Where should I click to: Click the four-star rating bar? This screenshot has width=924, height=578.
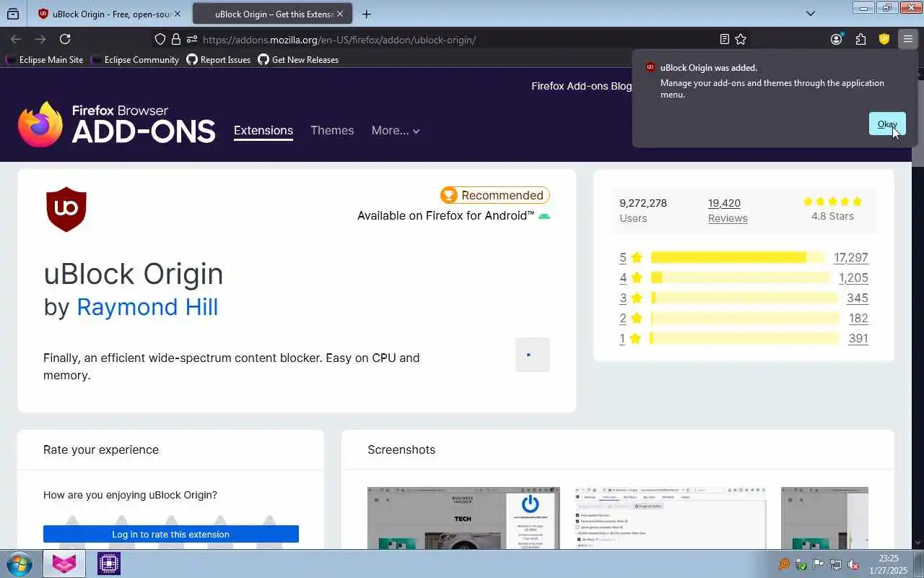(740, 277)
